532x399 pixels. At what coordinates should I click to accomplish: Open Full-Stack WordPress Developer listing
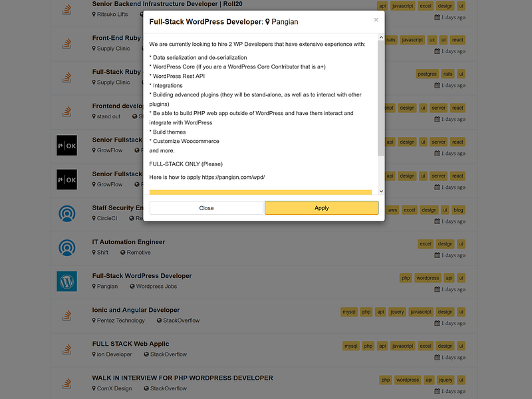[142, 276]
